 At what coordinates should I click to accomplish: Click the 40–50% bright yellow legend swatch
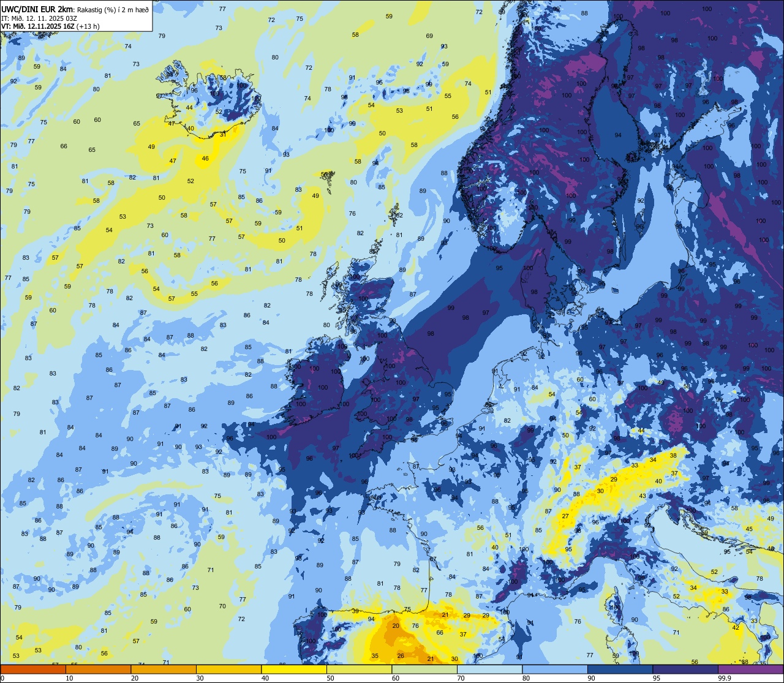point(294,669)
